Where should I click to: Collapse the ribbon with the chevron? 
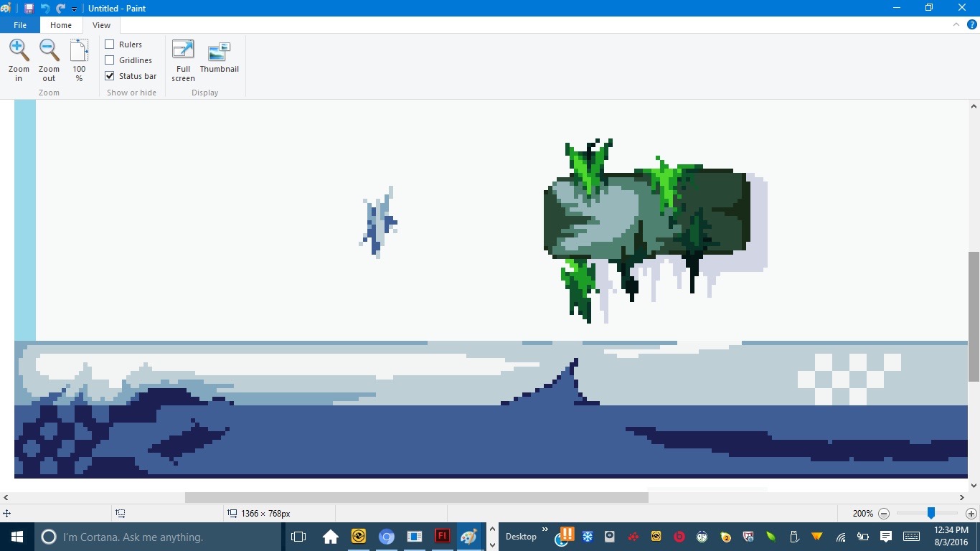click(956, 24)
